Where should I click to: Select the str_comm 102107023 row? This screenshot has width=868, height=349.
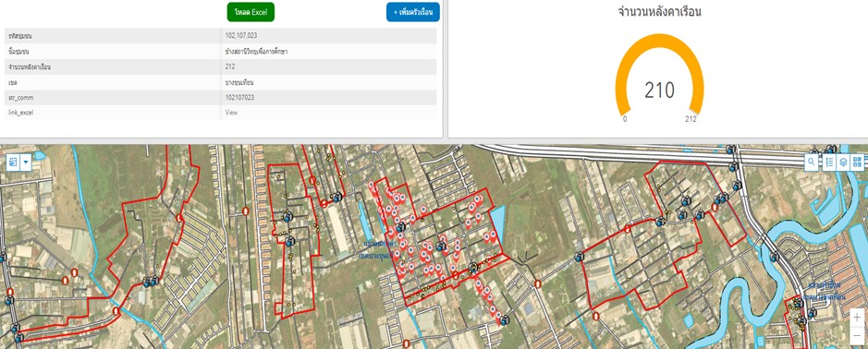(x=220, y=97)
